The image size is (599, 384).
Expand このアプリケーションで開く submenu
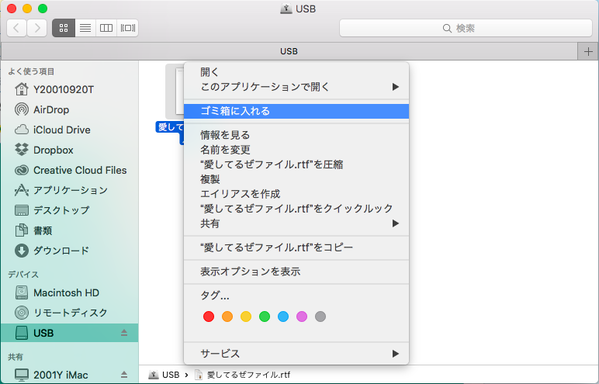pyautogui.click(x=296, y=87)
